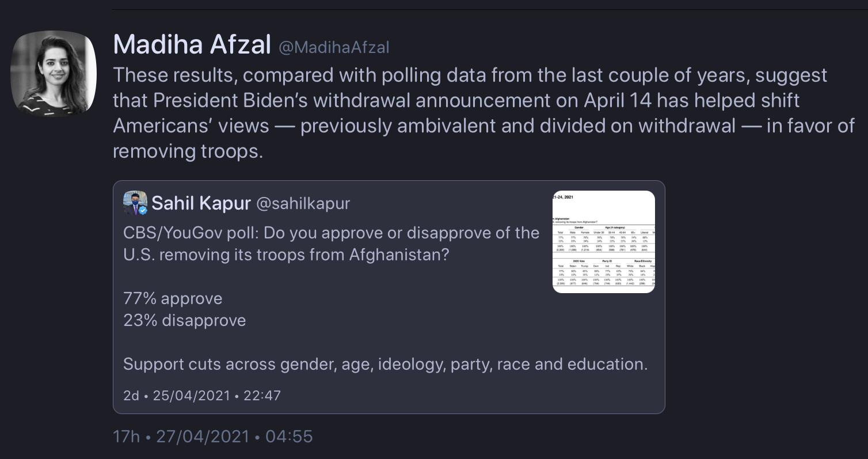Click Sahil Kapur's small avatar
The height and width of the screenshot is (459, 868).
point(135,203)
